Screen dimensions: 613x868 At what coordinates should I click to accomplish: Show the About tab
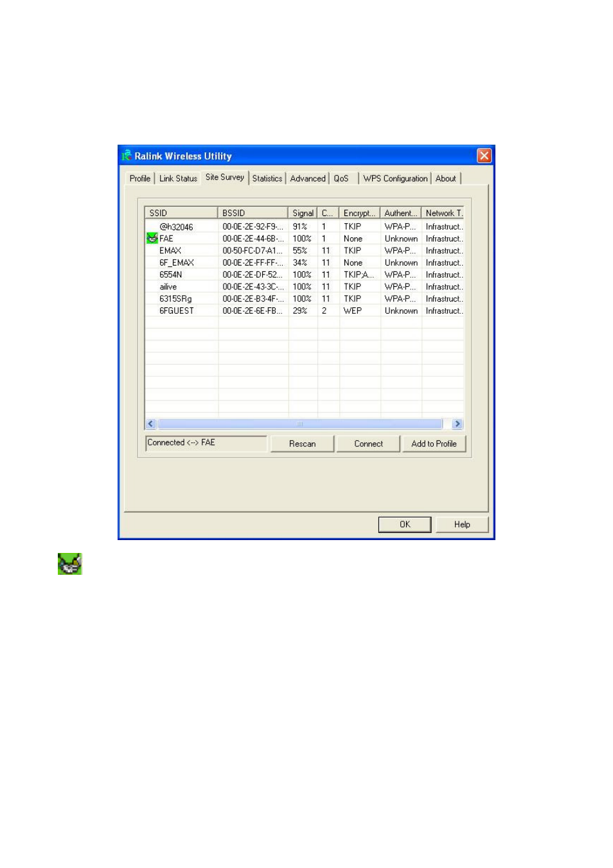(446, 179)
